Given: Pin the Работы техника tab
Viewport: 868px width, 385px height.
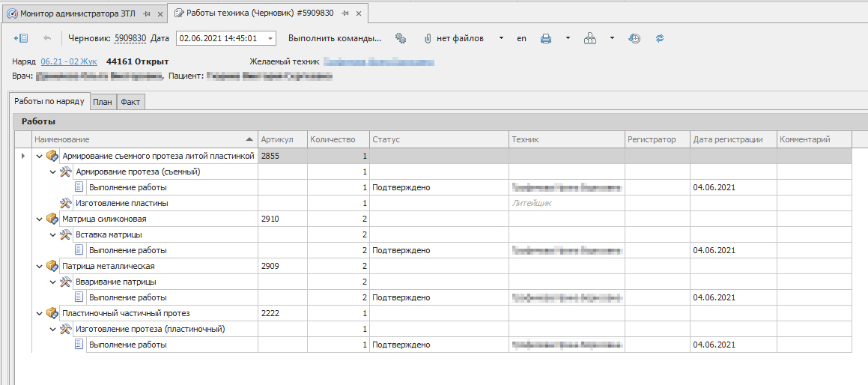Looking at the screenshot, I should tap(345, 13).
